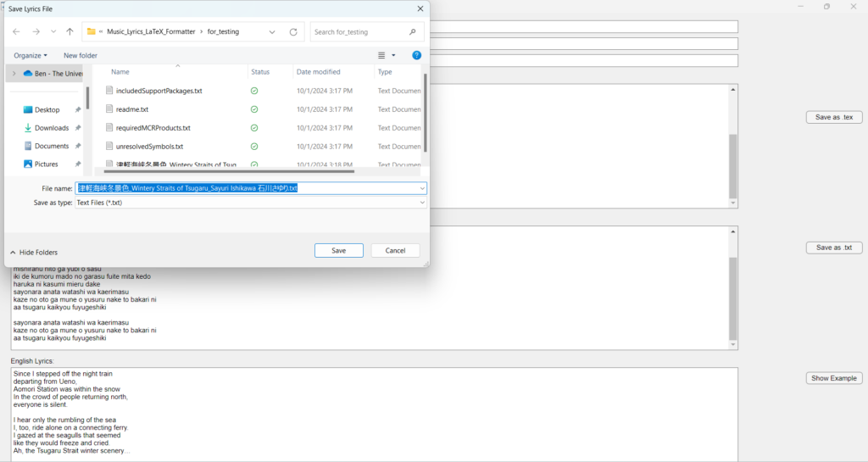Open the Organize menu
The width and height of the screenshot is (868, 462).
31,55
